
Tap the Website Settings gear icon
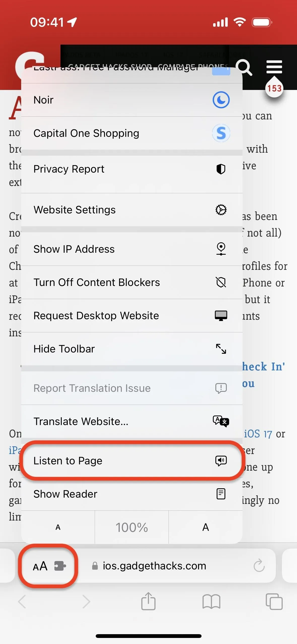point(221,210)
